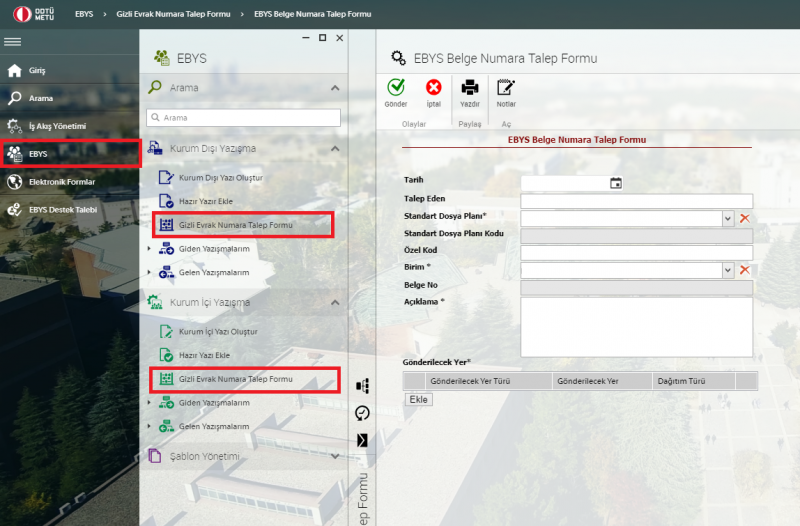Click the workflow diagram icon on strip
This screenshot has height=526, width=800.
362,386
